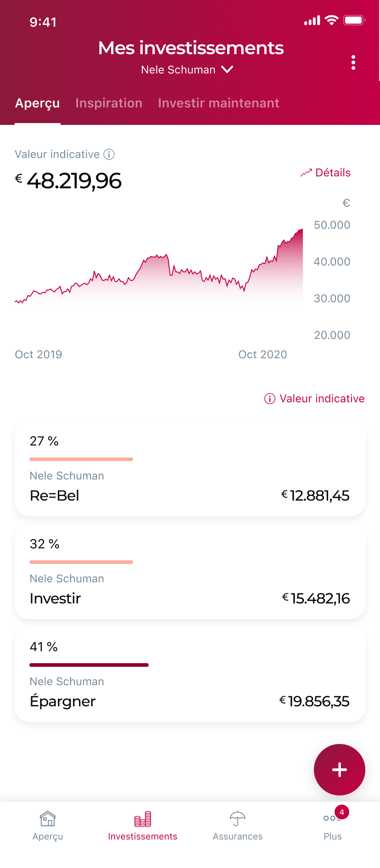Open the Investir 32 % card
This screenshot has width=380, height=868.
coord(190,571)
